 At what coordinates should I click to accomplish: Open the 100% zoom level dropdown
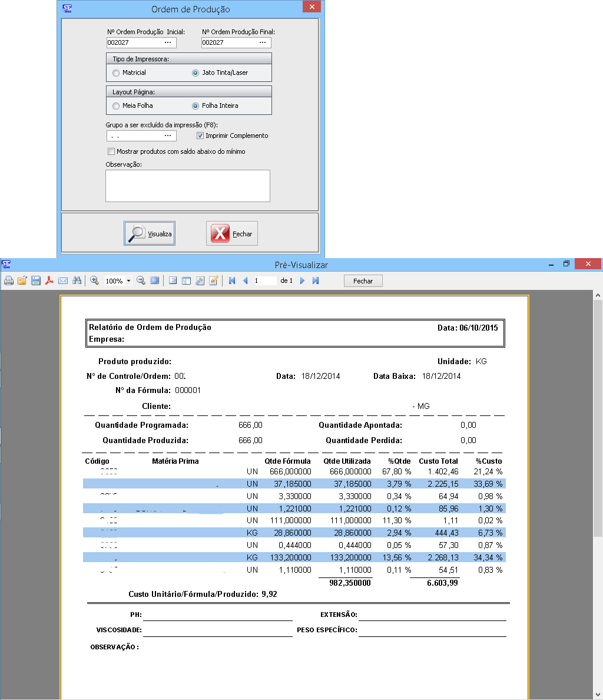128,282
